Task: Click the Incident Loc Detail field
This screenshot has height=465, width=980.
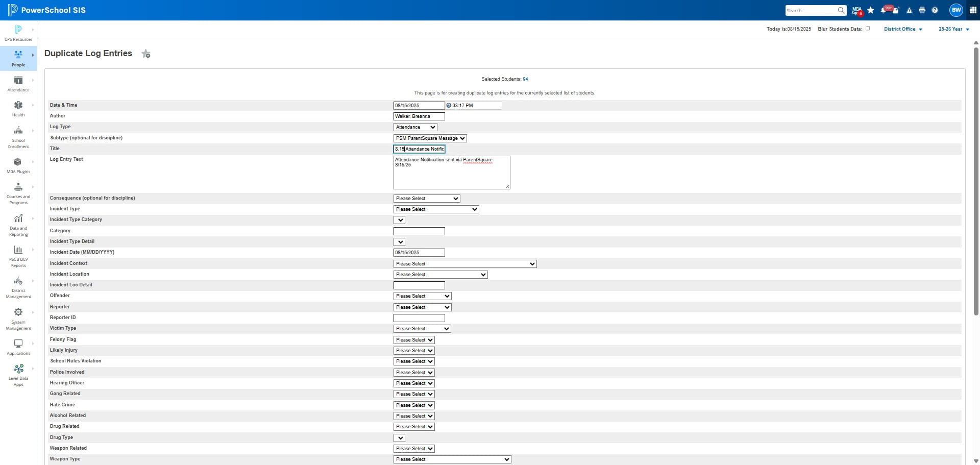Action: 419,285
